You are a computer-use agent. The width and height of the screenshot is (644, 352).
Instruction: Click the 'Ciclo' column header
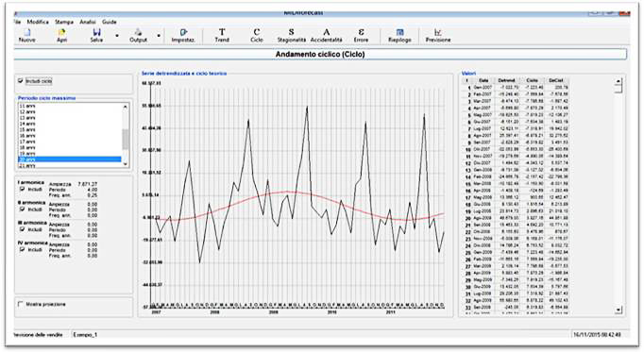[x=532, y=80]
